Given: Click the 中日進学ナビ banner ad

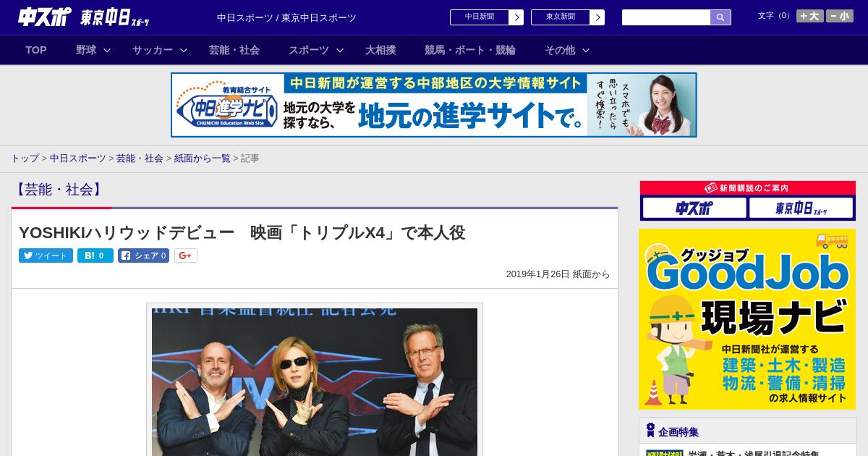Looking at the screenshot, I should [434, 105].
